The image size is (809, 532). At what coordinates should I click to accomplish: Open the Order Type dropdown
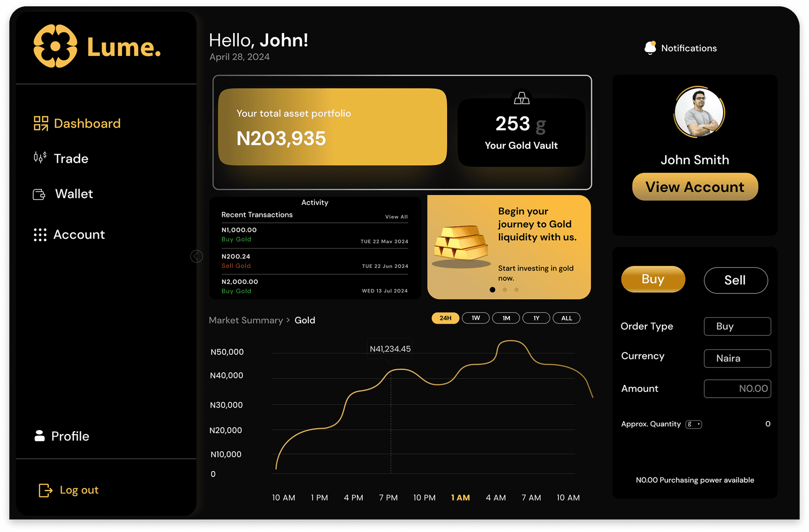[737, 326]
